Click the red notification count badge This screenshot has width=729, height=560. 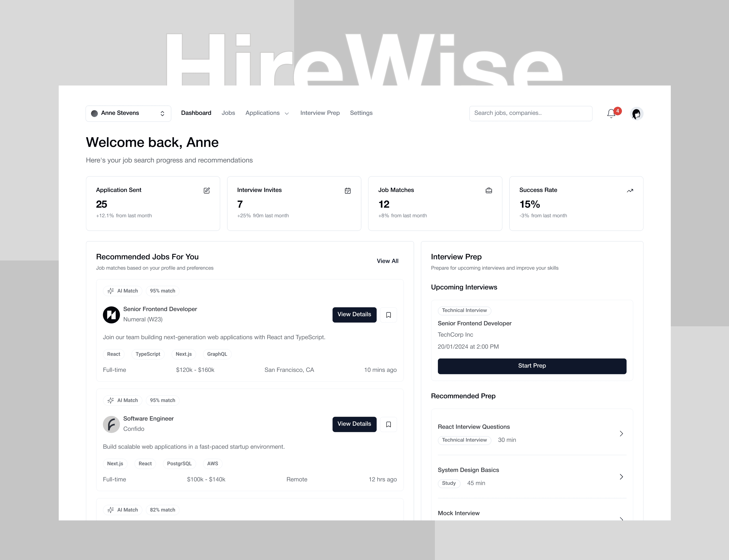618,111
